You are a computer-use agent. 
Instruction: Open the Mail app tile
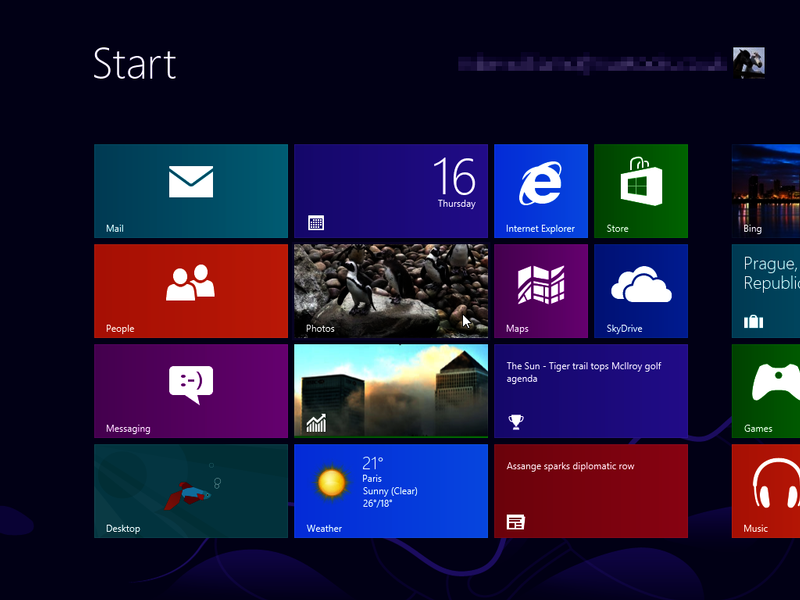click(190, 190)
